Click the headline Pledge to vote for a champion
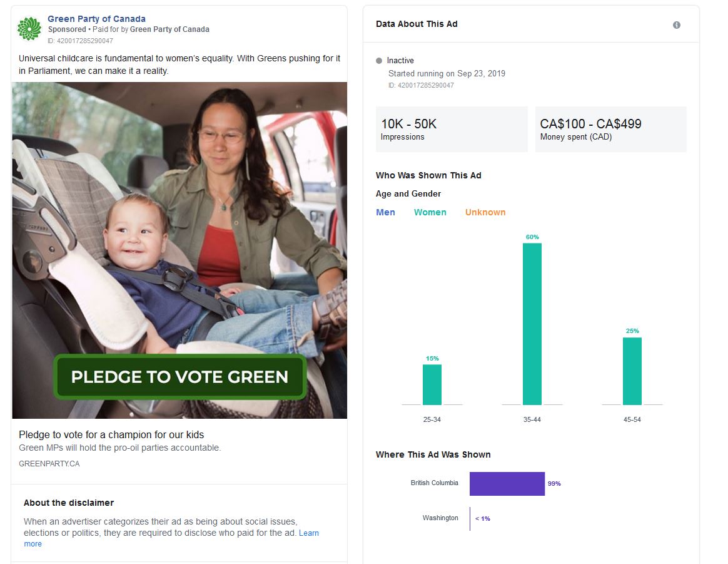The width and height of the screenshot is (728, 564). point(111,434)
